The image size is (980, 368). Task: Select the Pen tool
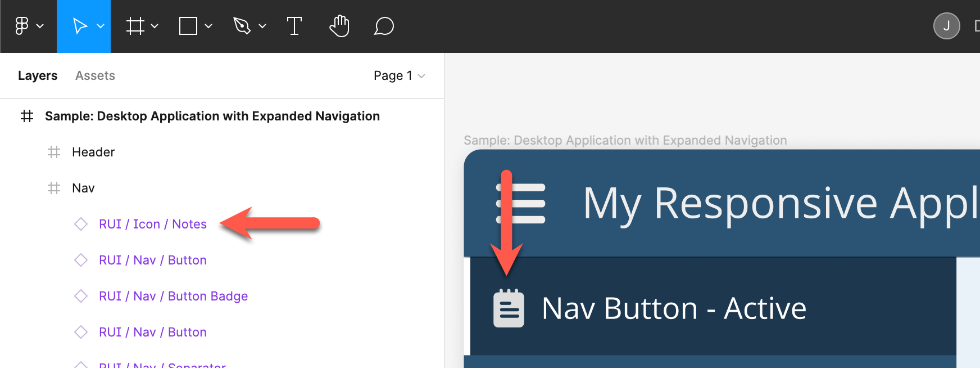pos(242,26)
